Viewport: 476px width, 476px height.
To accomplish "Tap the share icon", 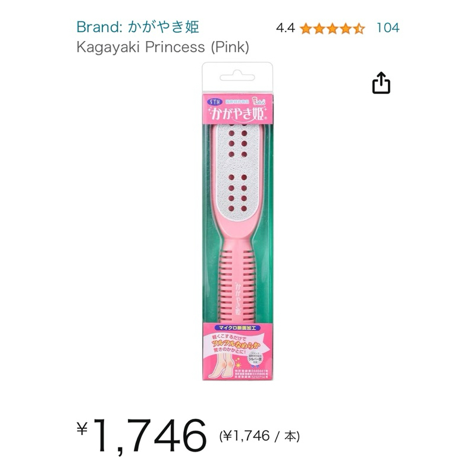I will [x=381, y=83].
